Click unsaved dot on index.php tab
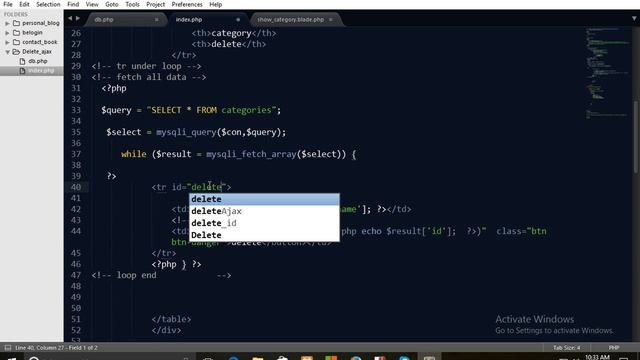 (238, 20)
